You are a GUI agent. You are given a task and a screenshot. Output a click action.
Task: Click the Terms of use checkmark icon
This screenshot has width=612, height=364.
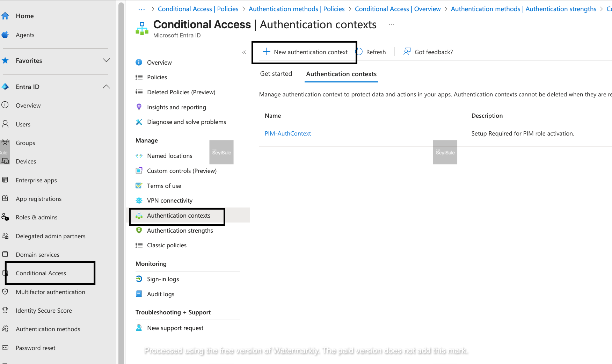[139, 185]
